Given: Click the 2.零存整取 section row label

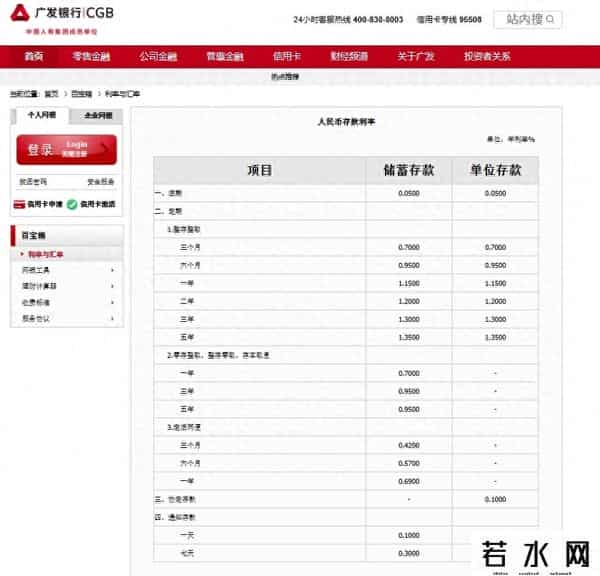Looking at the screenshot, I should point(218,355).
